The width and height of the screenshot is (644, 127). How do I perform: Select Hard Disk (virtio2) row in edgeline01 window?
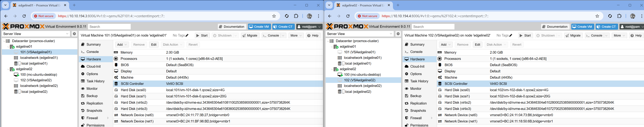pyautogui.click(x=218, y=102)
